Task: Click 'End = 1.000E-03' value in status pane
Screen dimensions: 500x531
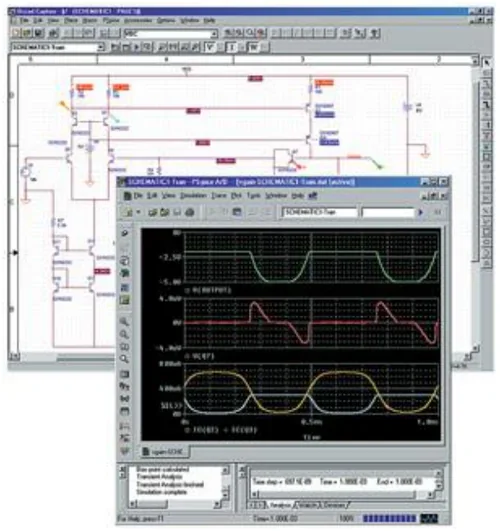Action: pos(399,481)
